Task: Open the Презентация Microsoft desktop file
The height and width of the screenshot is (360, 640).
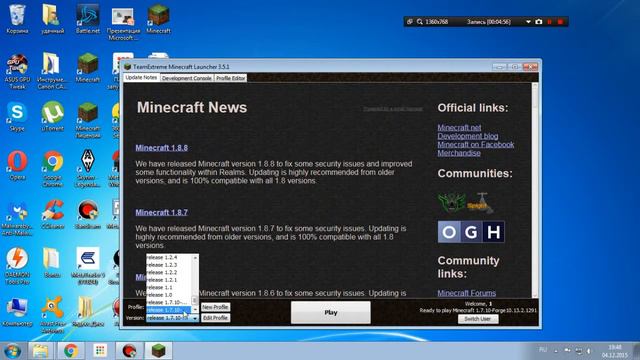Action: [x=123, y=22]
